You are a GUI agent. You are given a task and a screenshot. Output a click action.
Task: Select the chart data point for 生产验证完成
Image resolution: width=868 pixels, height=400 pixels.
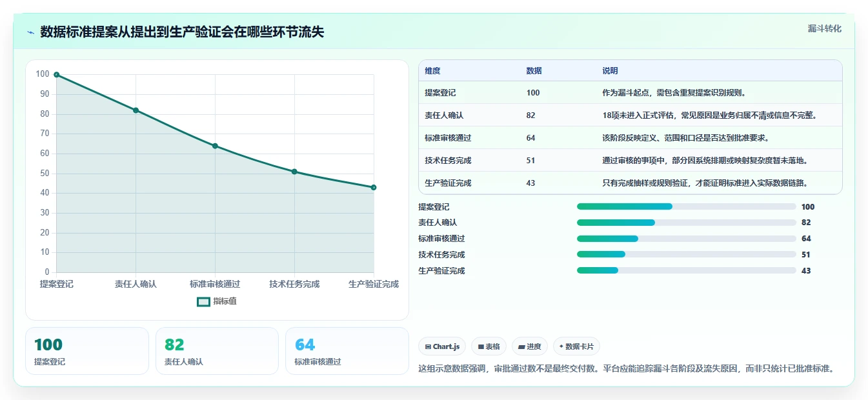click(374, 188)
